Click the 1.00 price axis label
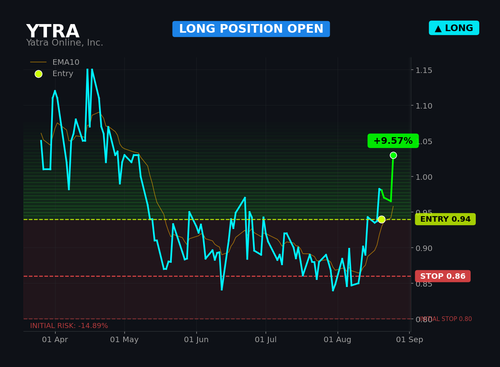The width and height of the screenshot is (500, 367). coord(424,177)
